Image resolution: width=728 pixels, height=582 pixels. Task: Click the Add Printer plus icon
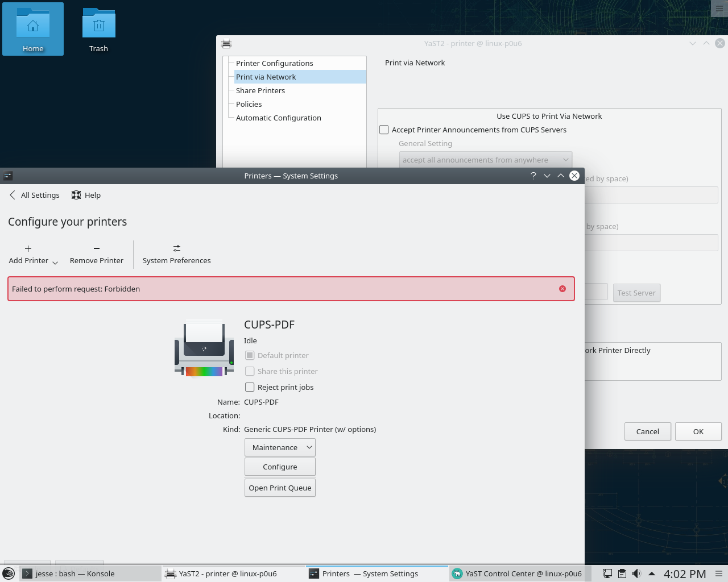pyautogui.click(x=28, y=248)
